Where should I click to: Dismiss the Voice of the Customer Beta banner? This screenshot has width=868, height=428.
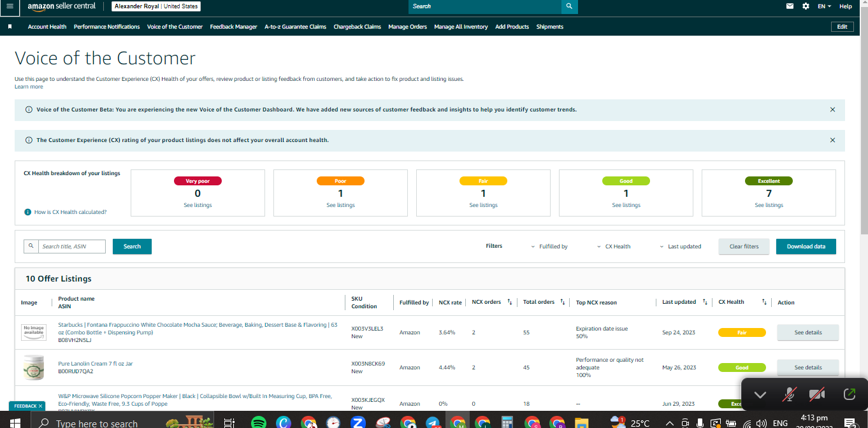click(832, 110)
